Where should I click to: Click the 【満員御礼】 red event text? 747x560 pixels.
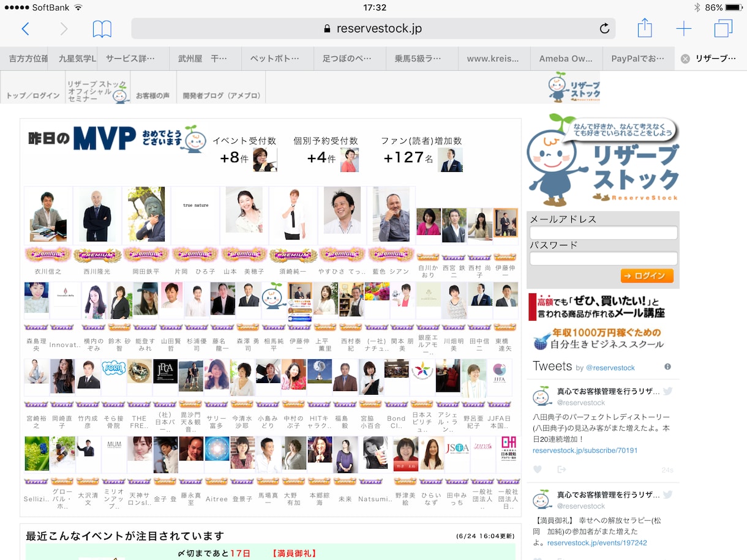pos(295,553)
